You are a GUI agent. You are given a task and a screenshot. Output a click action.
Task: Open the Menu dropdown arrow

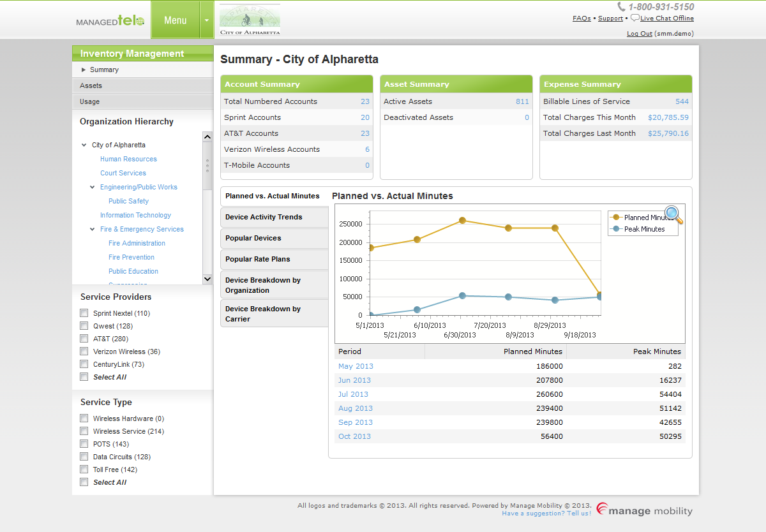pyautogui.click(x=207, y=20)
